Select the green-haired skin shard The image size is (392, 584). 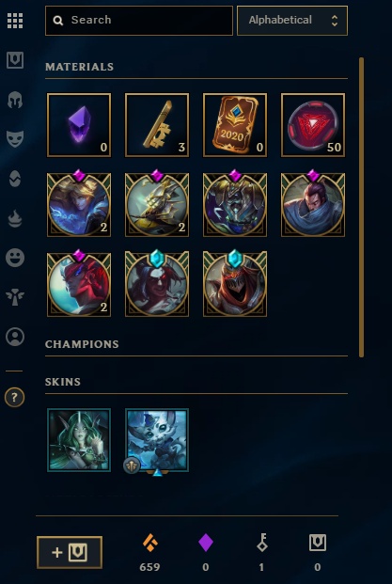pyautogui.click(x=79, y=440)
